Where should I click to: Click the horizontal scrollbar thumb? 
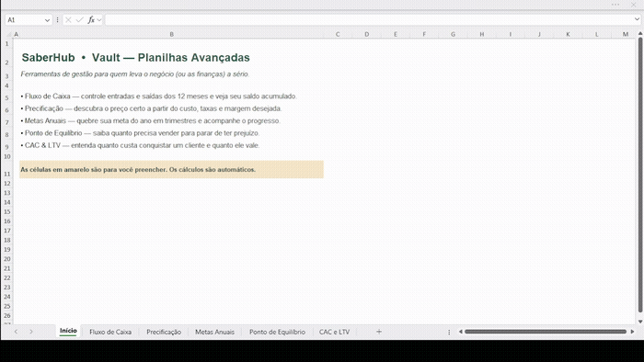click(x=546, y=332)
